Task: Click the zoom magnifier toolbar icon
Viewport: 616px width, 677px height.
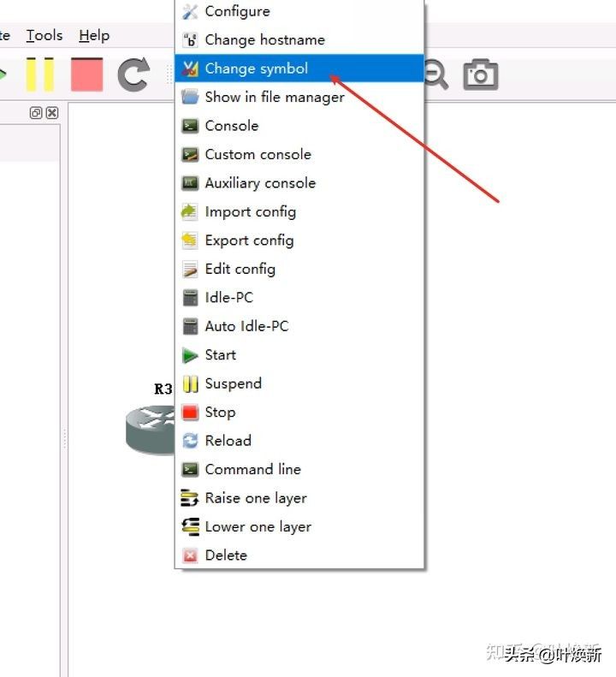Action: (x=436, y=74)
